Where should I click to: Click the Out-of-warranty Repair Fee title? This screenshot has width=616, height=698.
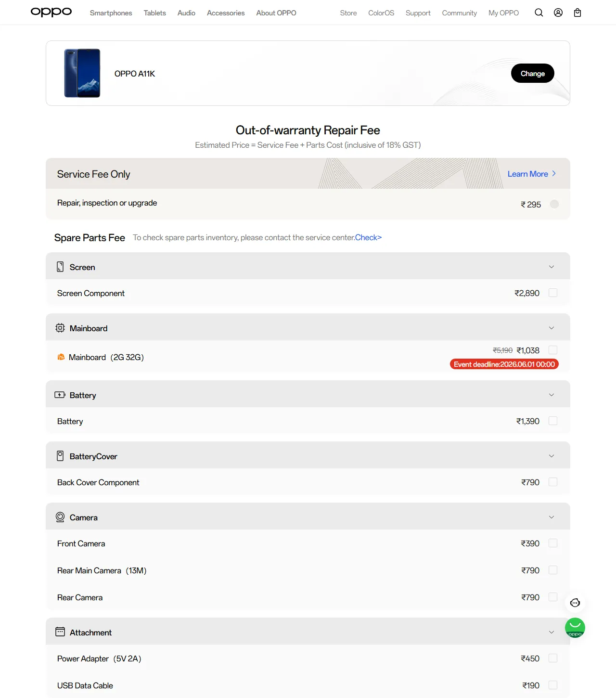coord(308,130)
